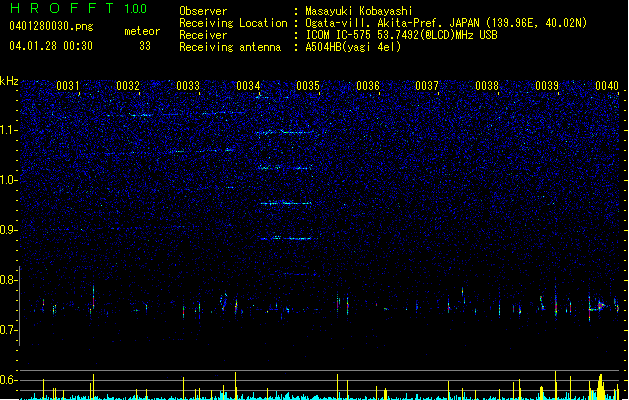Click the 0038 time marker
The width and height of the screenshot is (629, 400).
487,85
